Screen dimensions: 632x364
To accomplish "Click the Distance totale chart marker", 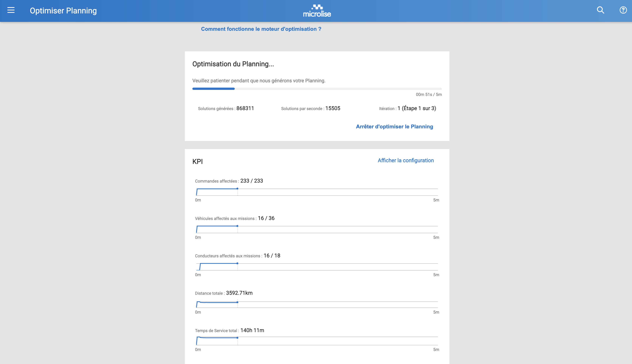I will pyautogui.click(x=237, y=302).
